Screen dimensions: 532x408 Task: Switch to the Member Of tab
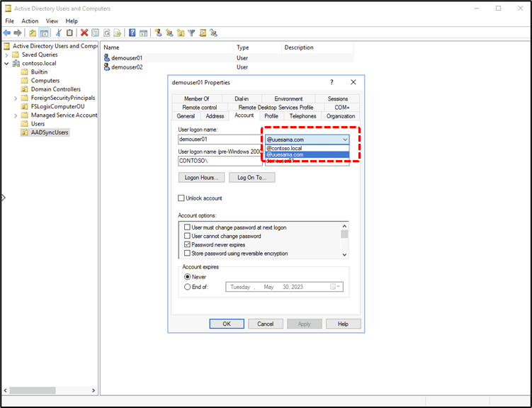coord(197,98)
